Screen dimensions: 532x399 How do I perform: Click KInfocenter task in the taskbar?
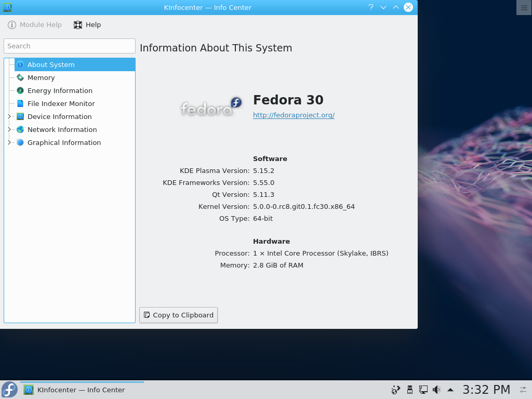pos(82,390)
